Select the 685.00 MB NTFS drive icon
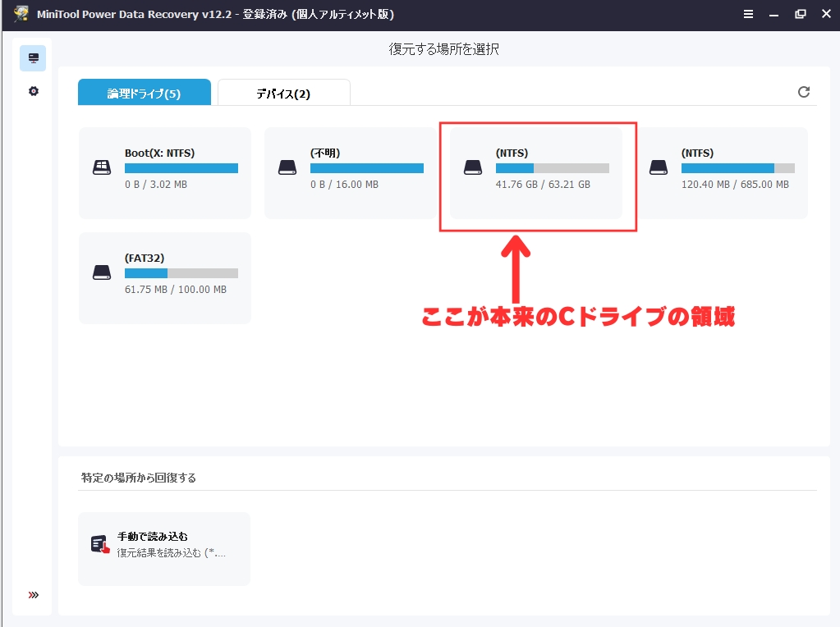 click(x=659, y=167)
